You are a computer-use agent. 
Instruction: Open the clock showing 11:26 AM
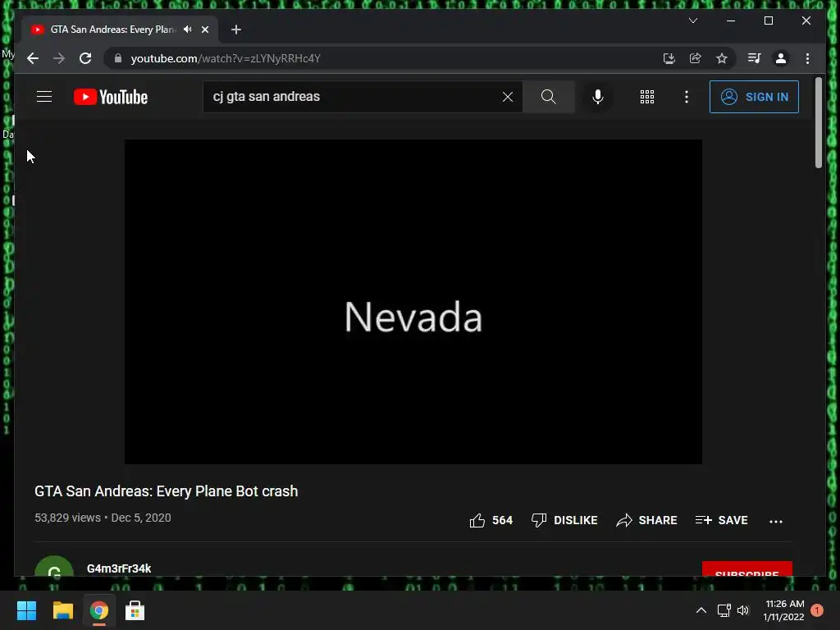pyautogui.click(x=784, y=610)
